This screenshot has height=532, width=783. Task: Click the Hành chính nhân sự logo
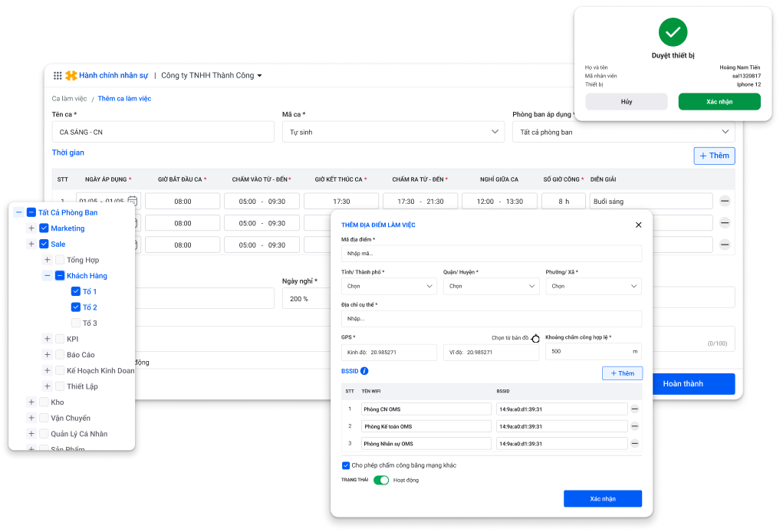[x=71, y=76]
